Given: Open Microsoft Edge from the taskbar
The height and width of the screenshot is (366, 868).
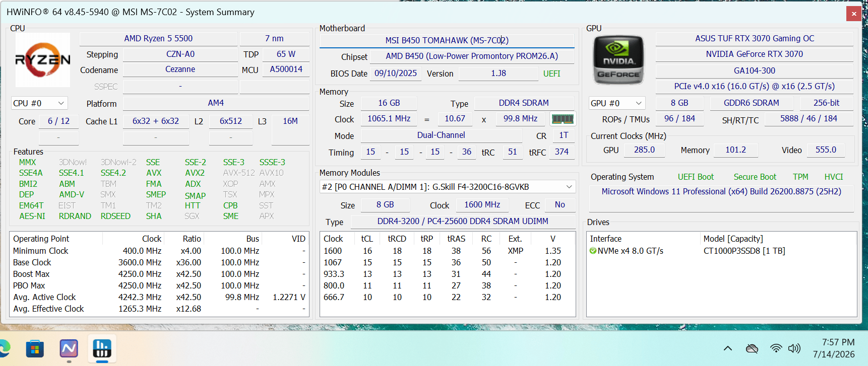Looking at the screenshot, I should click(4, 348).
